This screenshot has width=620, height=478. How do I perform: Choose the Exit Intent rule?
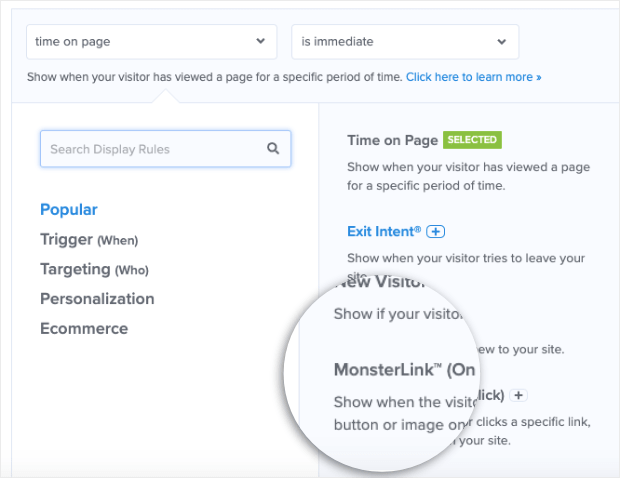coord(384,231)
